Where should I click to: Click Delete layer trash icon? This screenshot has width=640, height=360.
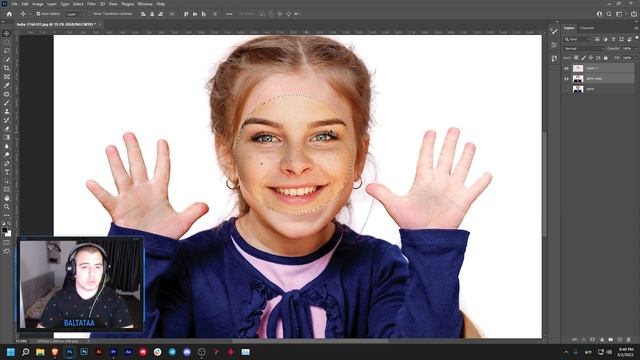(629, 340)
